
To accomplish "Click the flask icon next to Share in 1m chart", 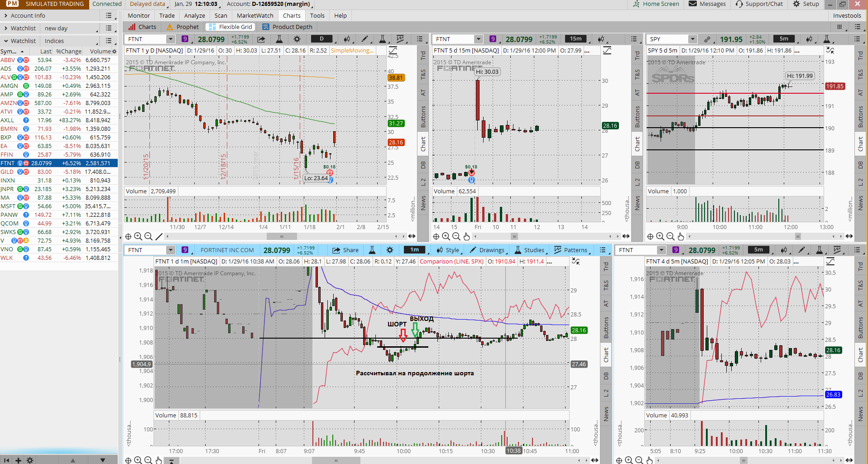I will tap(372, 250).
